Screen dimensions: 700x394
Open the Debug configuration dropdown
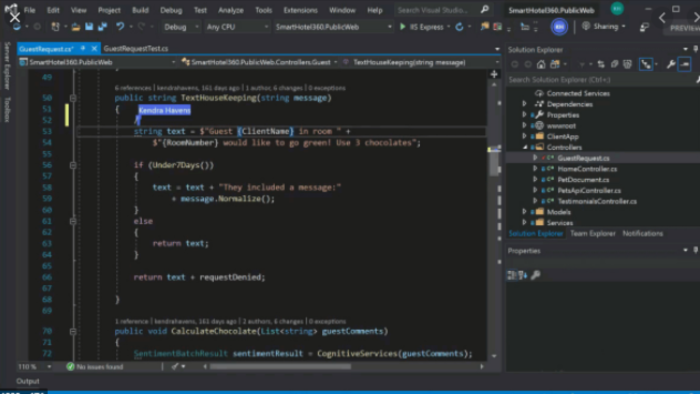pyautogui.click(x=180, y=27)
